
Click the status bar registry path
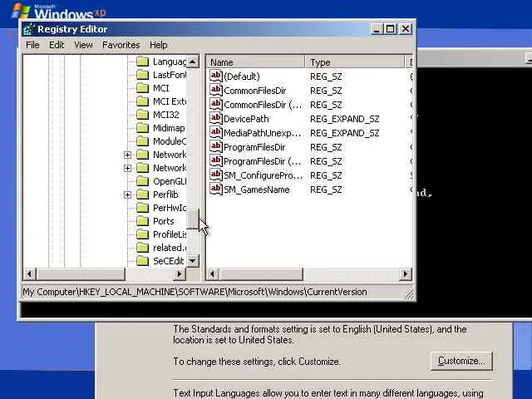point(195,292)
